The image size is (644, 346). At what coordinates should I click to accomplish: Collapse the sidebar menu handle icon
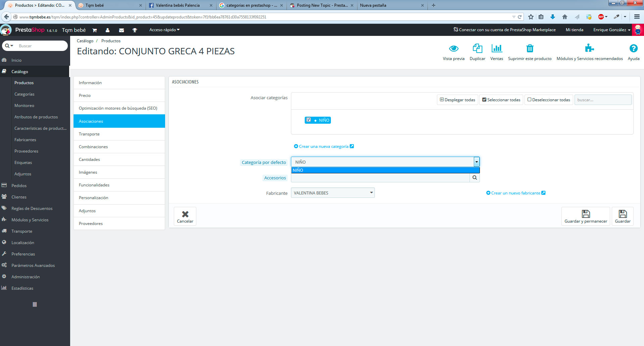35,304
